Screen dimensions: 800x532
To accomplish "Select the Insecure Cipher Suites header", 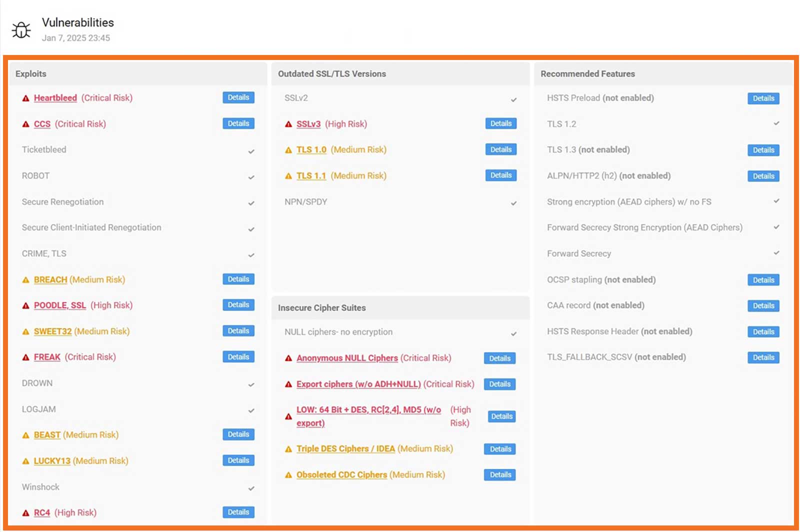I will click(322, 308).
